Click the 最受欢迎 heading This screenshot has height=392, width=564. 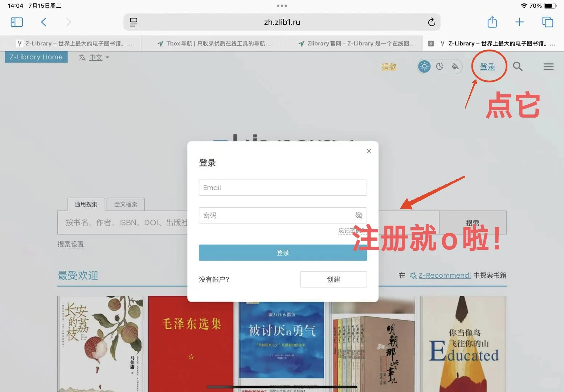coord(78,275)
